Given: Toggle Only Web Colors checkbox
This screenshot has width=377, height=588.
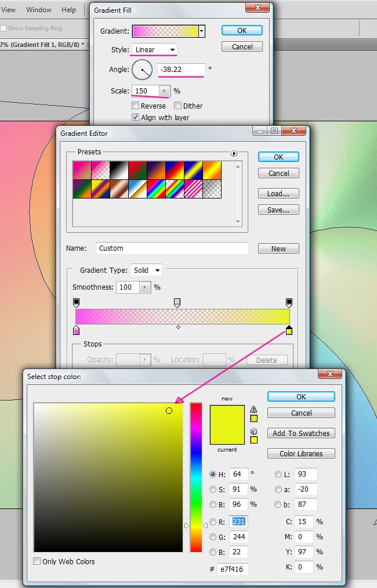Looking at the screenshot, I should [x=37, y=561].
